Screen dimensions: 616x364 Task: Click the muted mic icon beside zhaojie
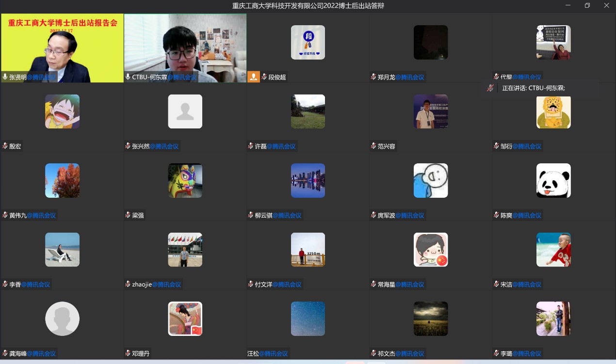[128, 285]
